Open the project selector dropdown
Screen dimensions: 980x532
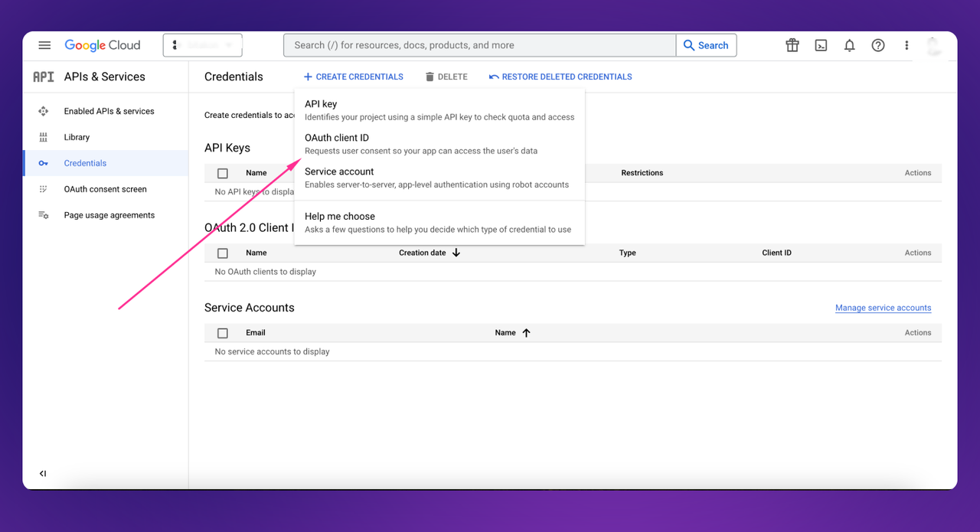tap(203, 45)
